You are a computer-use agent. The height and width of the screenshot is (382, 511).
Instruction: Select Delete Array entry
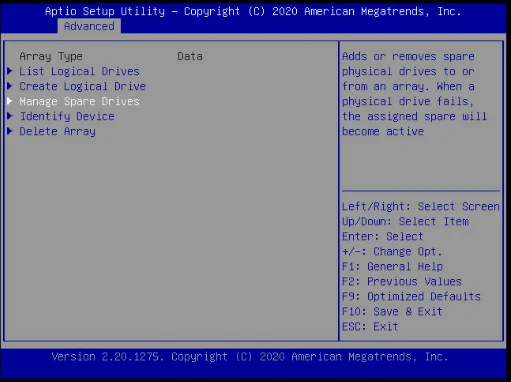pos(57,131)
